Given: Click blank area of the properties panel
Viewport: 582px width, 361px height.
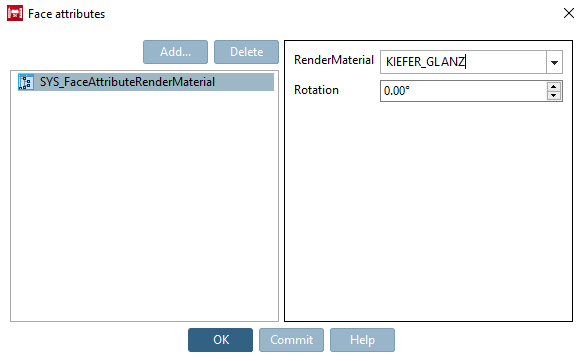Looking at the screenshot, I should [428, 211].
